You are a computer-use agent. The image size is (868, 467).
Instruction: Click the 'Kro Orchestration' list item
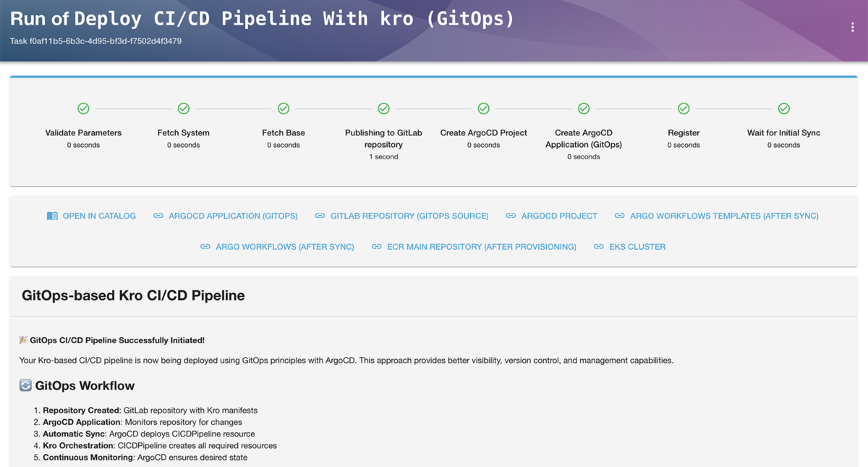(x=160, y=445)
